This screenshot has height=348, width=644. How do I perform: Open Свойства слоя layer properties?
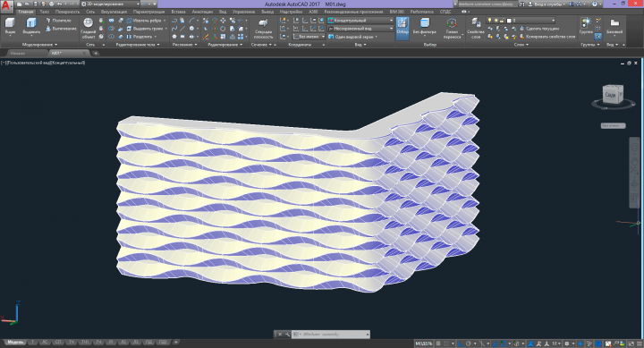tap(476, 28)
